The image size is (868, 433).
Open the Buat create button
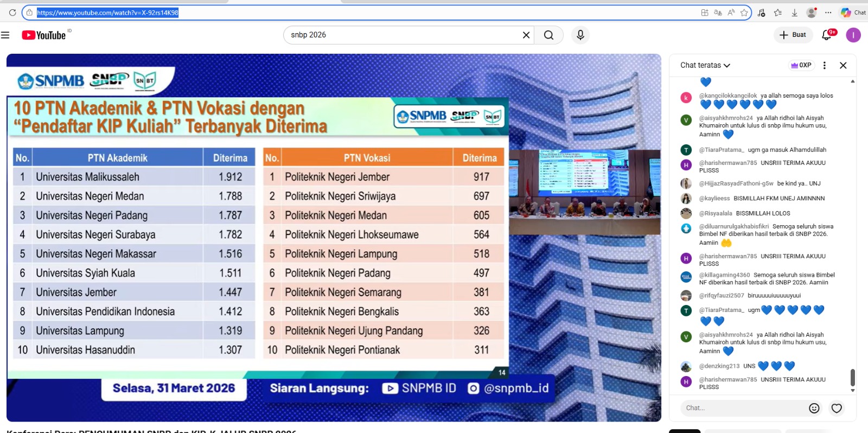pyautogui.click(x=793, y=35)
